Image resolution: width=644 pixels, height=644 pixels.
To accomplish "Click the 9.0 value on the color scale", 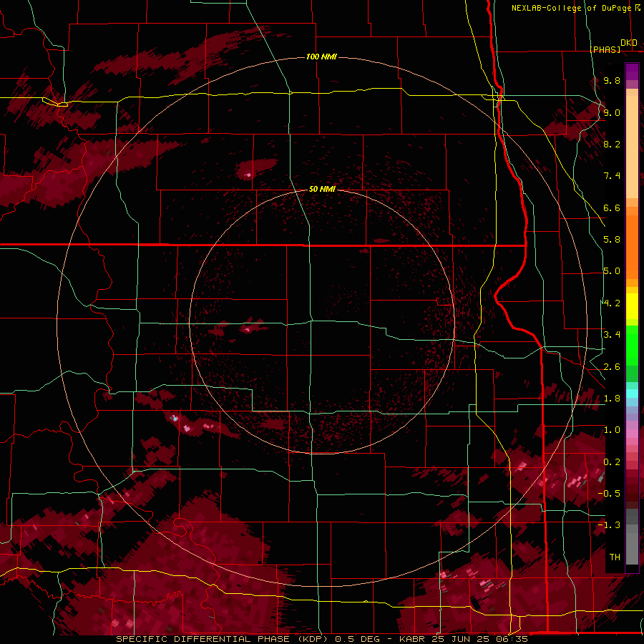I will point(612,112).
